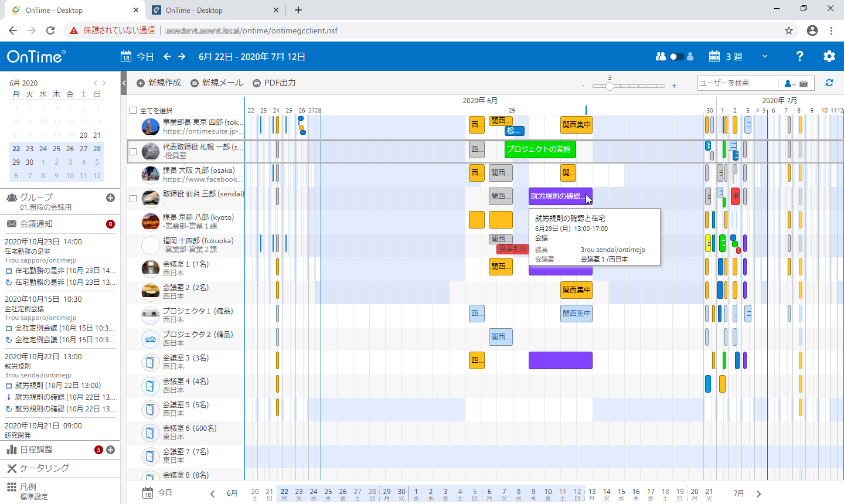Add a new group with the plus icon

coord(110,197)
